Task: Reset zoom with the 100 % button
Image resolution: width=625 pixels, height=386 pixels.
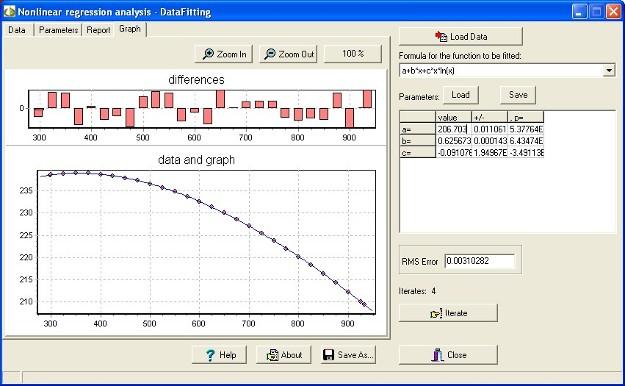Action: (353, 54)
